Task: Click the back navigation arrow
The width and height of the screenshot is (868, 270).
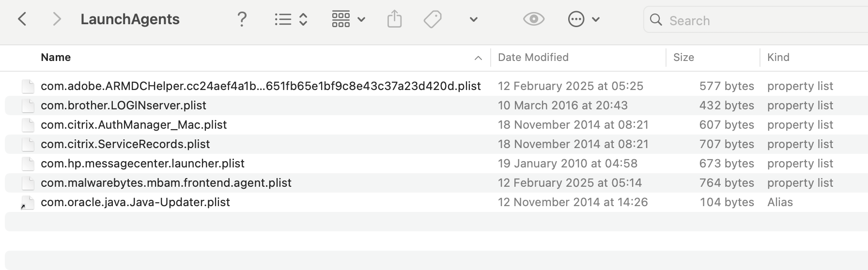Action: pos(22,19)
